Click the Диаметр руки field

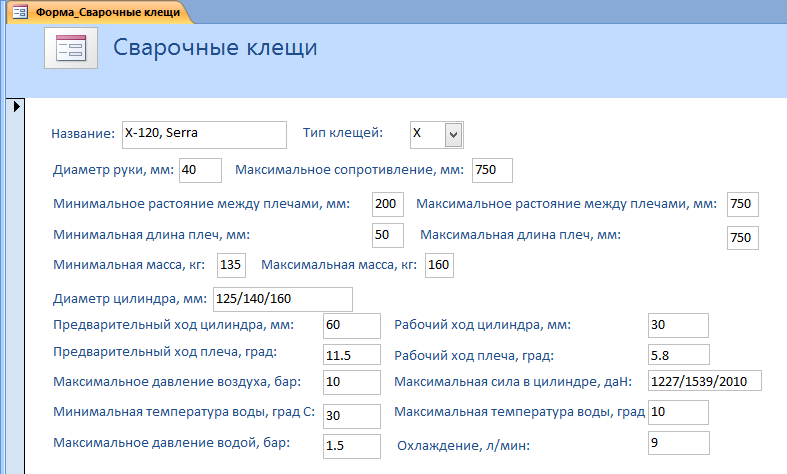pos(201,170)
